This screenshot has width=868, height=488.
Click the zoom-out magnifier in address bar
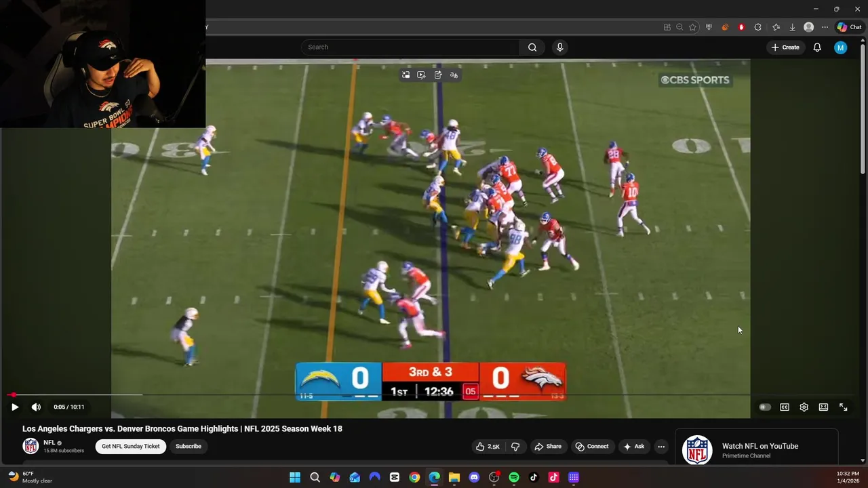[679, 27]
